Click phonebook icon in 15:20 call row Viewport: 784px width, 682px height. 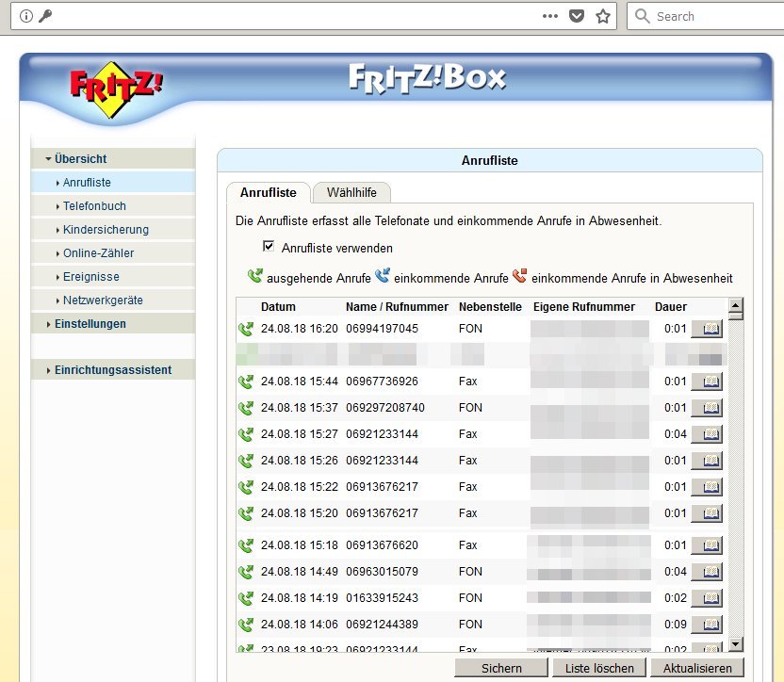(707, 513)
